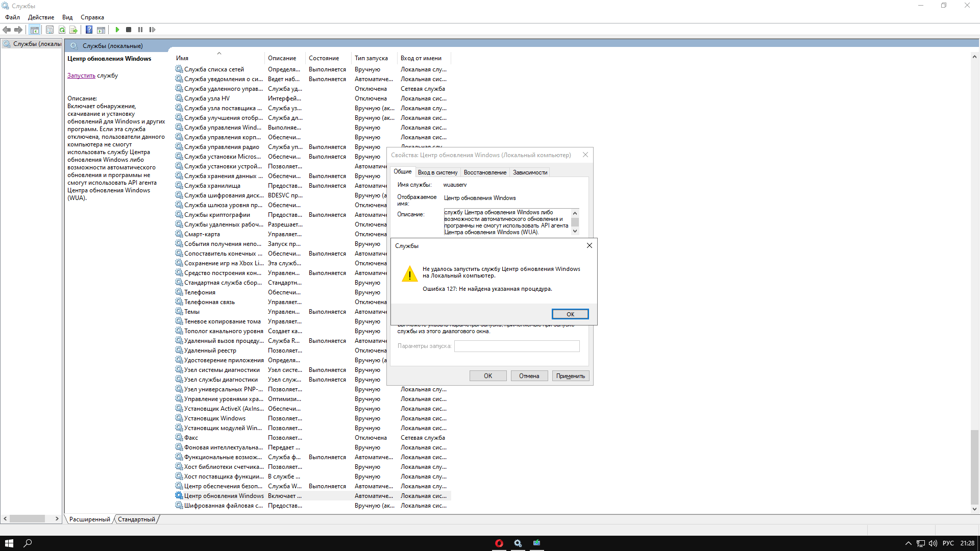The width and height of the screenshot is (980, 551).
Task: Select the Общие tab in properties dialog
Action: pos(402,172)
